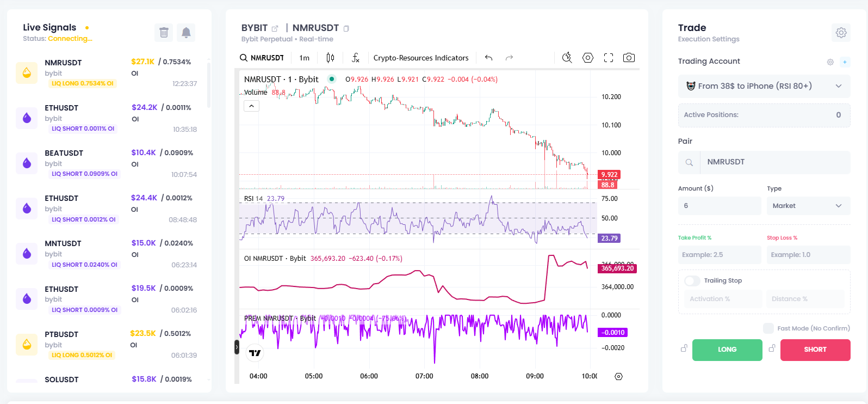The height and width of the screenshot is (404, 868).
Task: Change the 1m chart interval
Action: (x=305, y=58)
